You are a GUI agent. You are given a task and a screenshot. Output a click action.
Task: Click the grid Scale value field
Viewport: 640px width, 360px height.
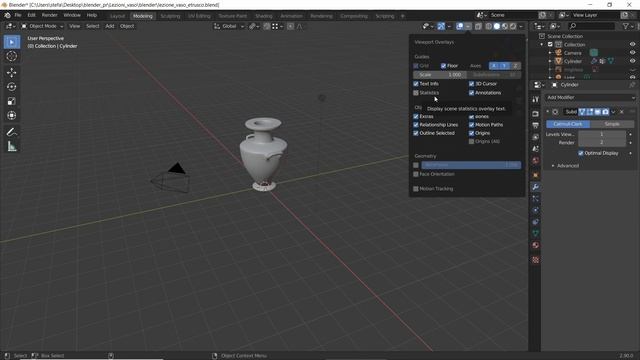pyautogui.click(x=440, y=75)
